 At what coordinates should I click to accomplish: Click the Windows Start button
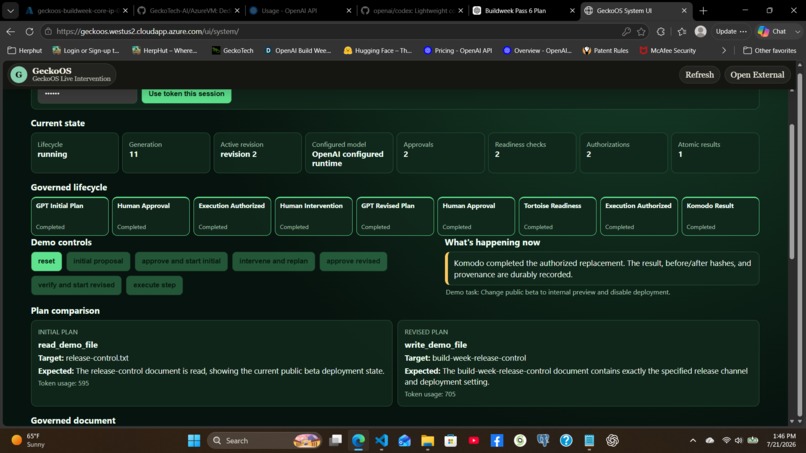tap(194, 441)
